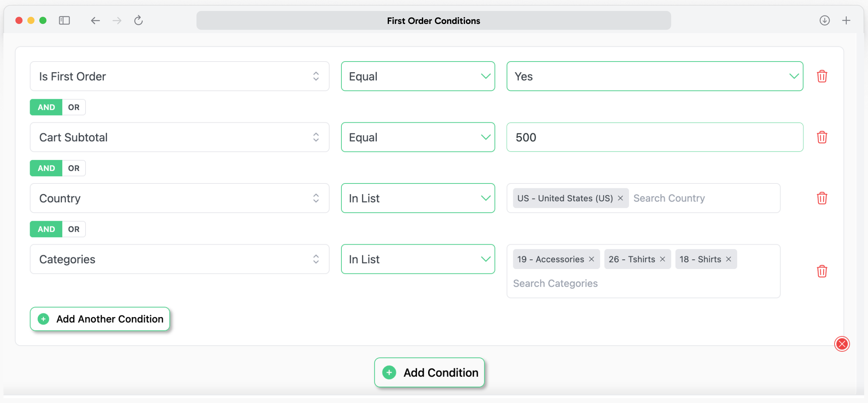Remove the condition group with red X
The width and height of the screenshot is (868, 403).
(x=842, y=344)
